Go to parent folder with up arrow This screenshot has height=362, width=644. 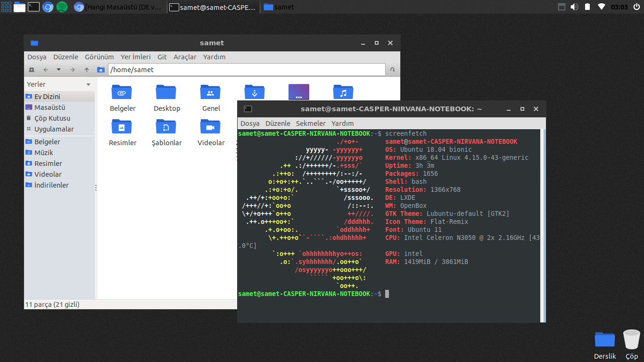87,70
